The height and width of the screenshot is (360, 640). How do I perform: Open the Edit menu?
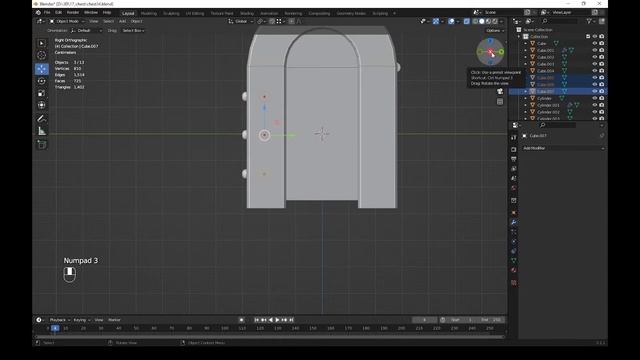coord(58,13)
